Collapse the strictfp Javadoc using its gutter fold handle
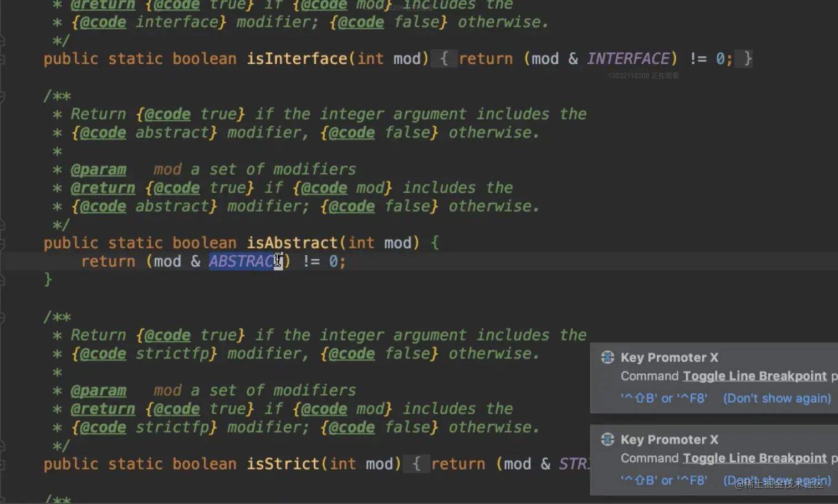Image resolution: width=838 pixels, height=504 pixels. 2,317
